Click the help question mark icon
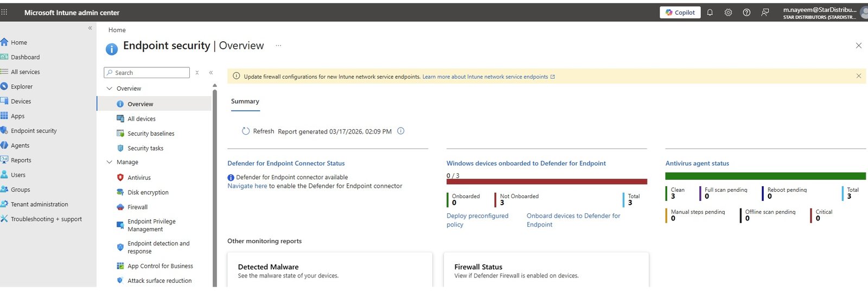The width and height of the screenshot is (868, 291). click(746, 12)
